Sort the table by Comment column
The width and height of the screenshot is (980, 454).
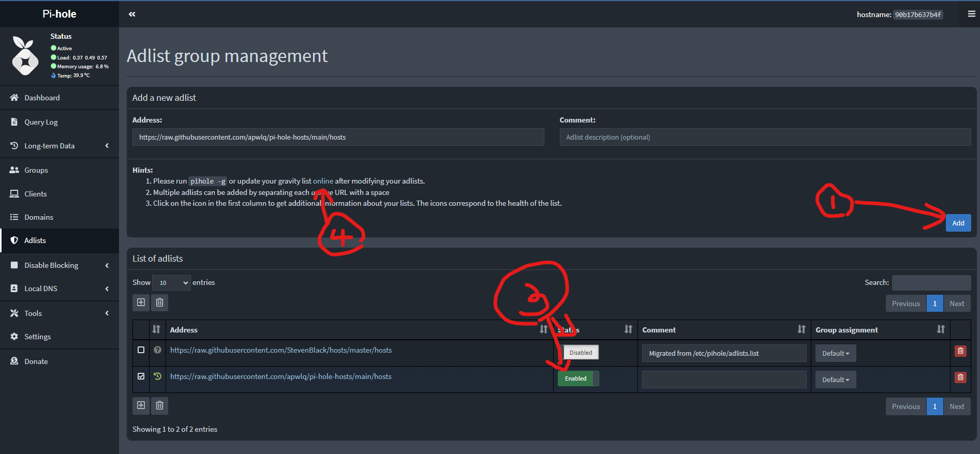point(724,330)
